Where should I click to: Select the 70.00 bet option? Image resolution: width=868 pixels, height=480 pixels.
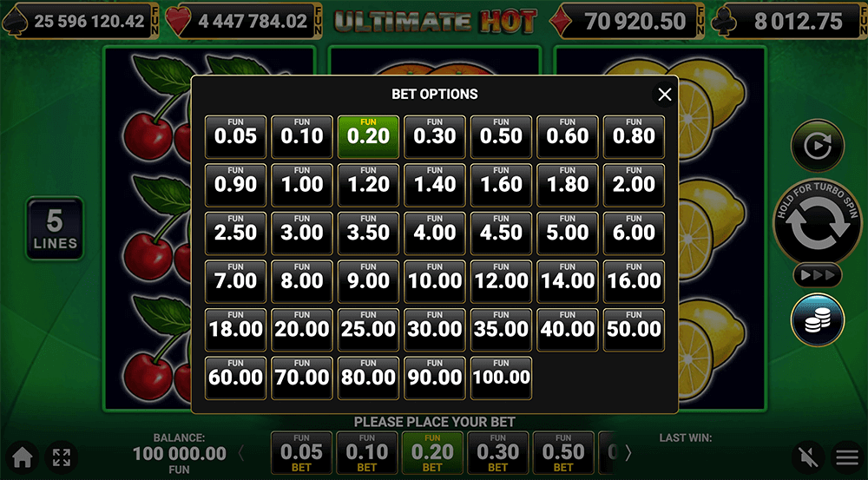[302, 378]
